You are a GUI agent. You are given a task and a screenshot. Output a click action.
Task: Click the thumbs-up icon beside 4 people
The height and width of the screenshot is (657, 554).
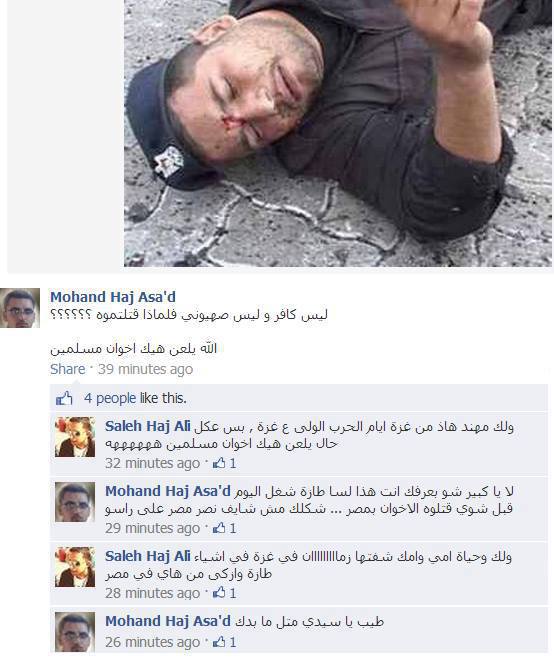[64, 398]
